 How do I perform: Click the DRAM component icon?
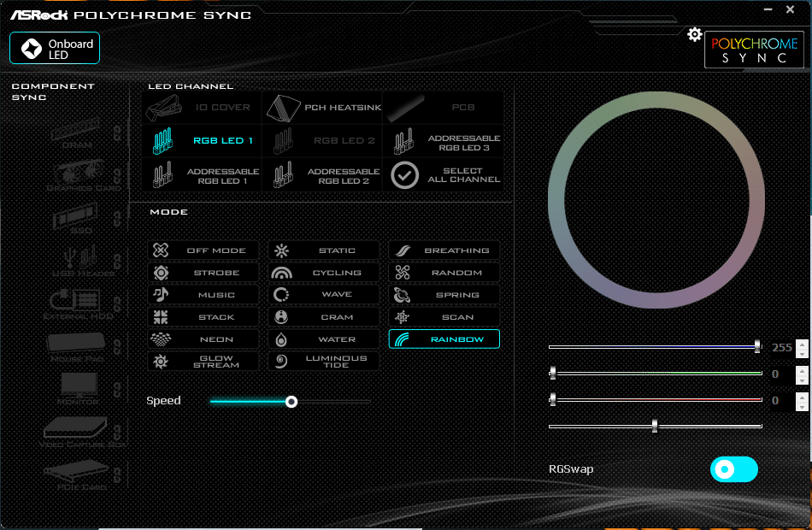click(x=76, y=130)
